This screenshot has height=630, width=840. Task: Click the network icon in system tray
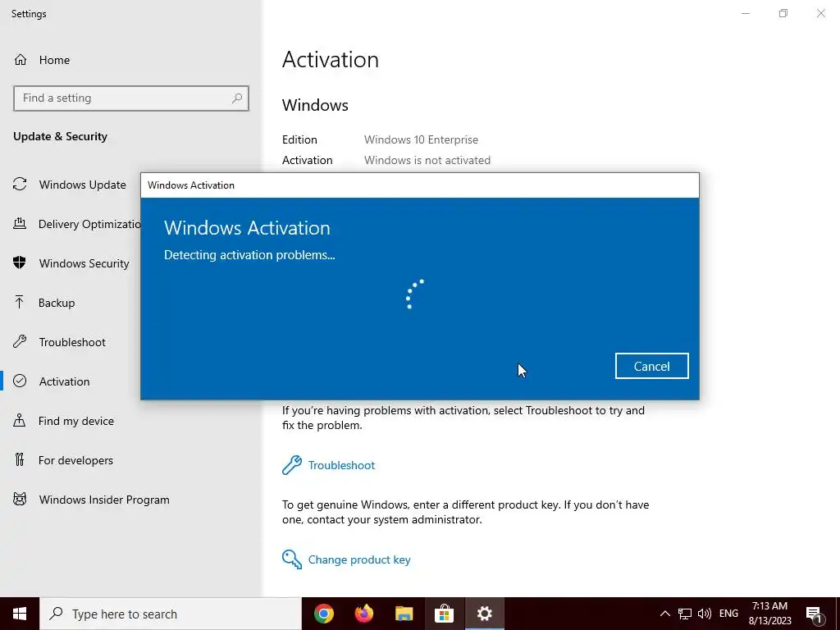click(x=685, y=614)
